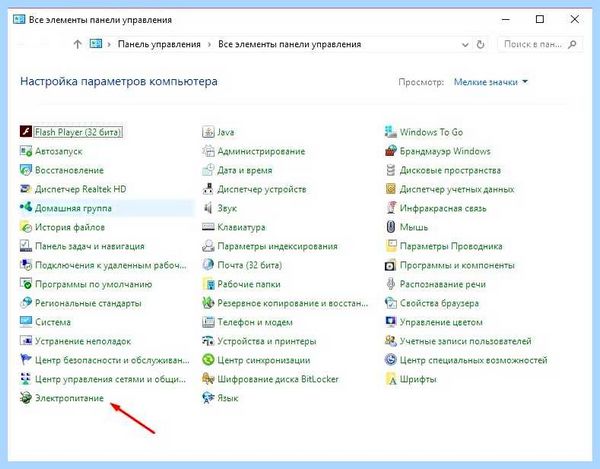This screenshot has height=469, width=600.
Task: Open Диспетчер учетных данных link
Action: click(x=457, y=189)
